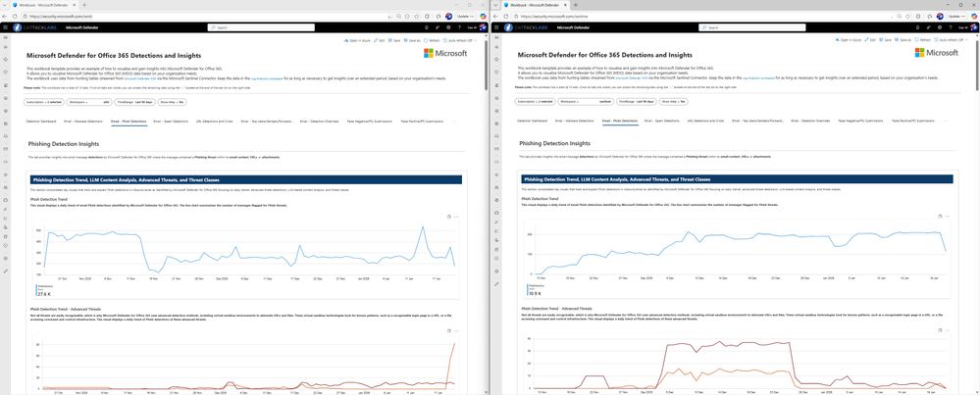Viewport: 980px width, 395px height.
Task: Switch to URL Detections and Clicks tab, right window
Action: [705, 121]
